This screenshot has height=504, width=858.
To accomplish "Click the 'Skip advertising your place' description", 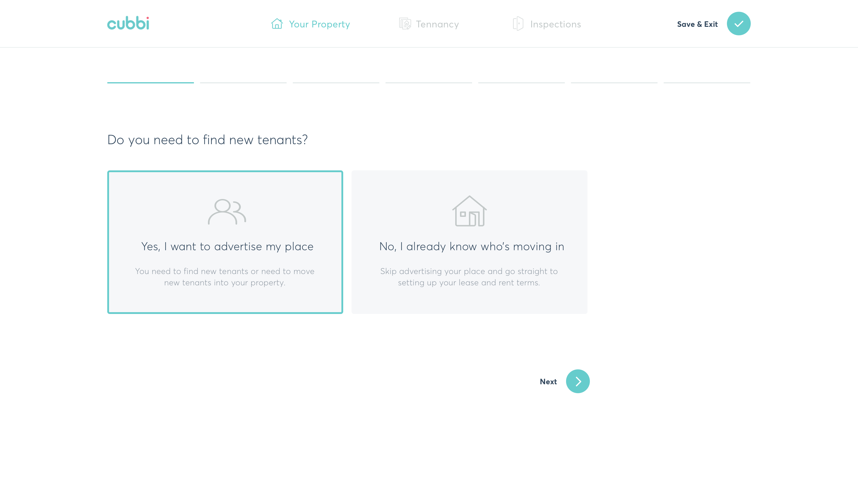I will tap(469, 277).
